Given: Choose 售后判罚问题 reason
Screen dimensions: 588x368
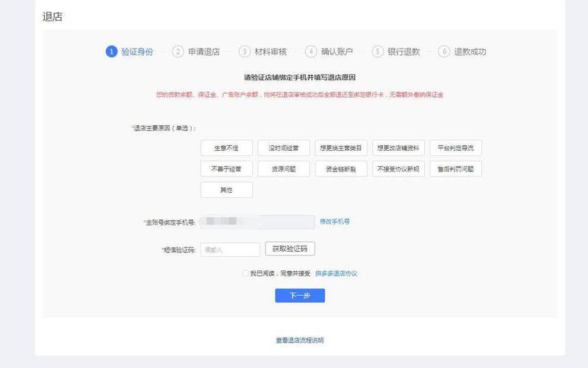Looking at the screenshot, I should point(456,169).
